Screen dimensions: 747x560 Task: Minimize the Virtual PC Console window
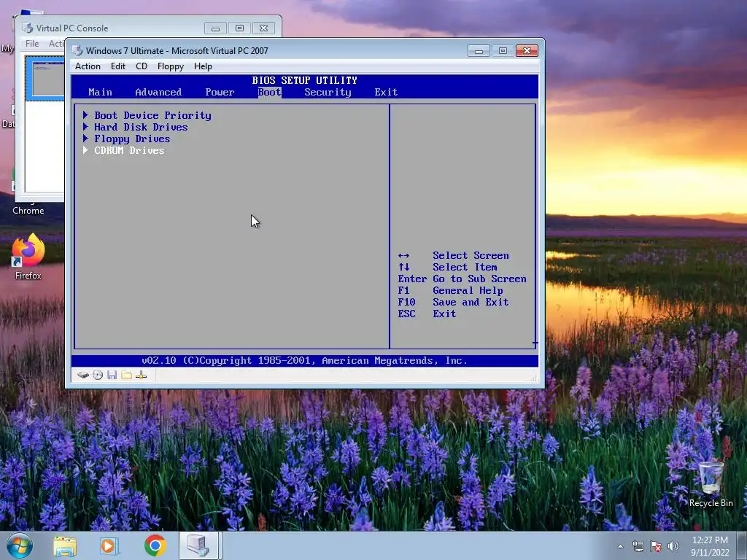(x=215, y=28)
